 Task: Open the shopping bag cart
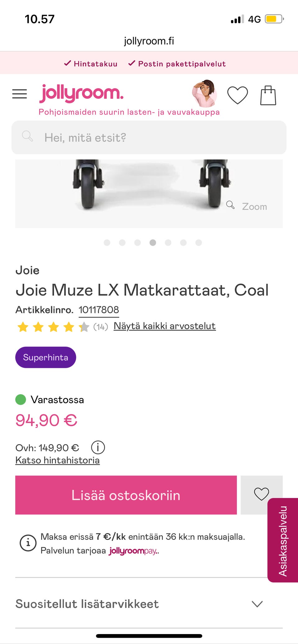pyautogui.click(x=268, y=95)
